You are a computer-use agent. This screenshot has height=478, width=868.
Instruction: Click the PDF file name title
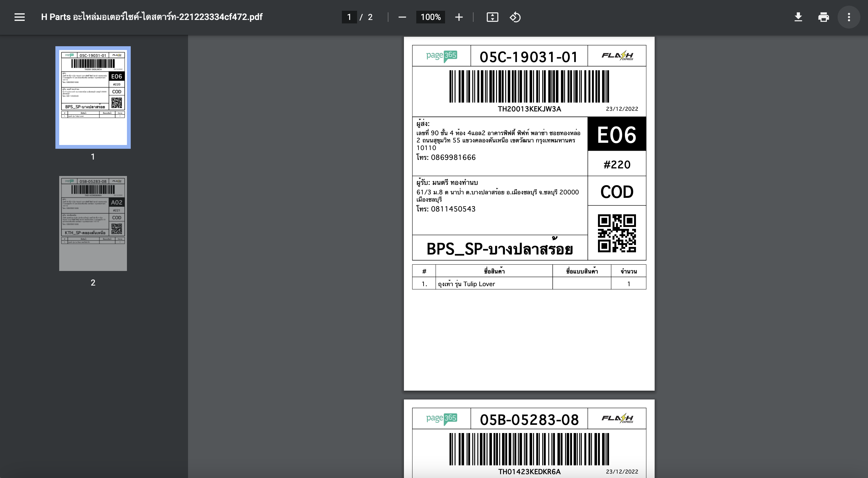[x=152, y=17]
